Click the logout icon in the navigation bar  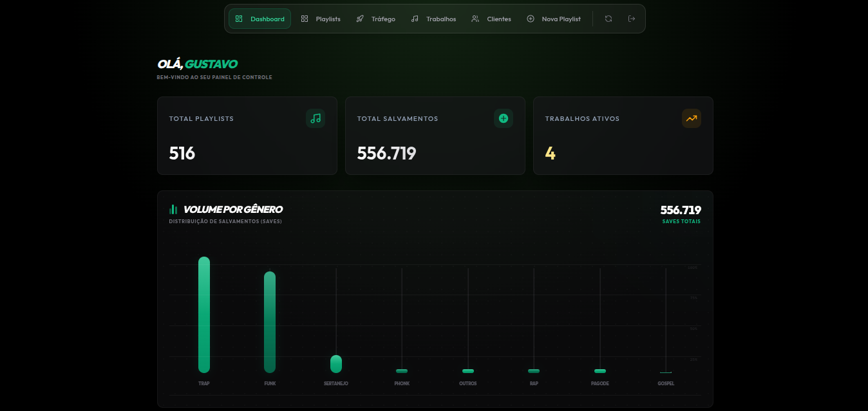click(x=632, y=19)
